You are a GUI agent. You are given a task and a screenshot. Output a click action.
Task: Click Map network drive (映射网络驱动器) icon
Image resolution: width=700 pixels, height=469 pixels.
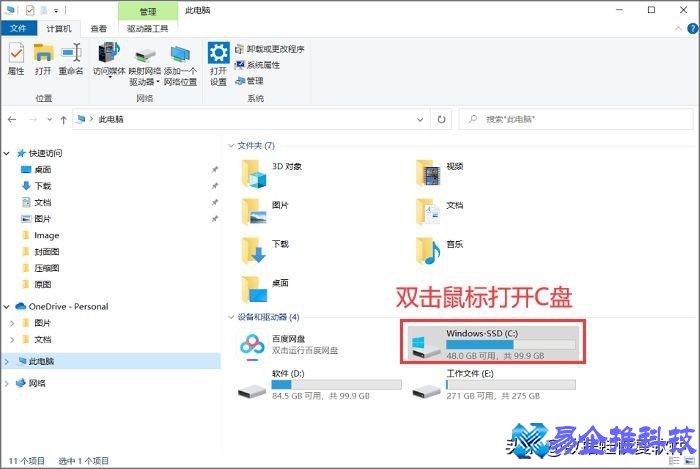(x=145, y=64)
